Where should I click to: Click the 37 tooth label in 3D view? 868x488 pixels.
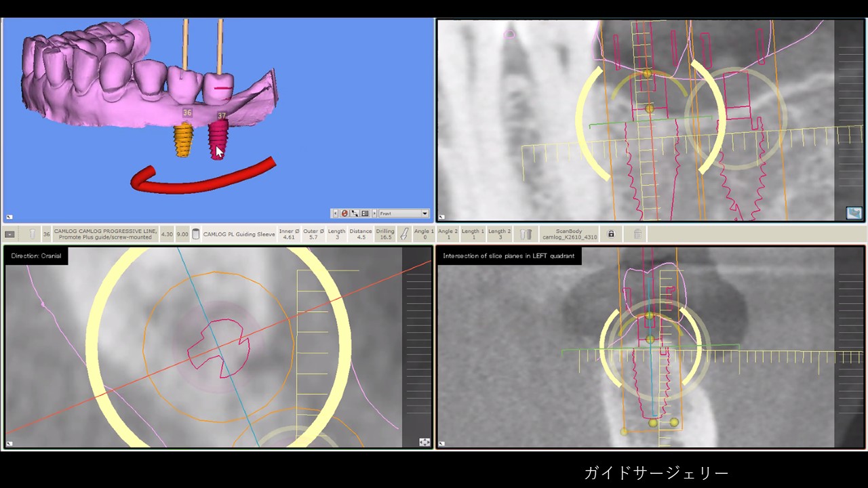(222, 116)
